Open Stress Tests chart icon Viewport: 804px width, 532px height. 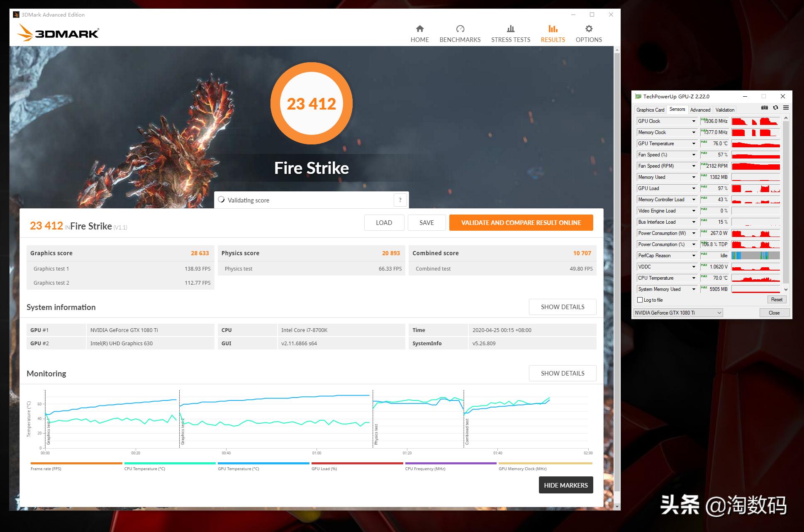[x=510, y=29]
